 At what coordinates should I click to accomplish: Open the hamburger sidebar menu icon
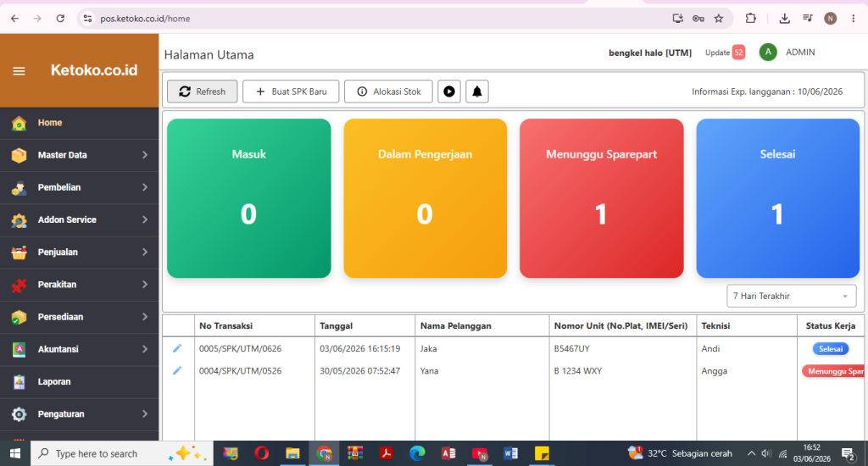tap(19, 71)
